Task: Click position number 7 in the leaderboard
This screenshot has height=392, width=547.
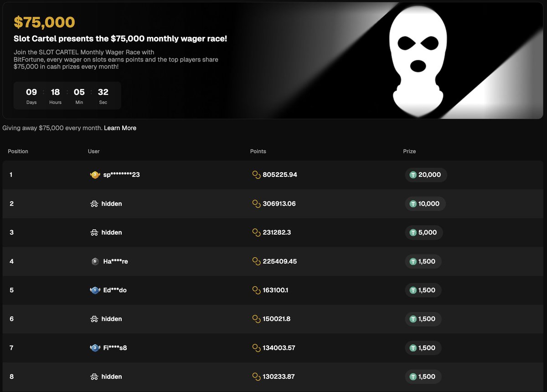Action: (11, 348)
